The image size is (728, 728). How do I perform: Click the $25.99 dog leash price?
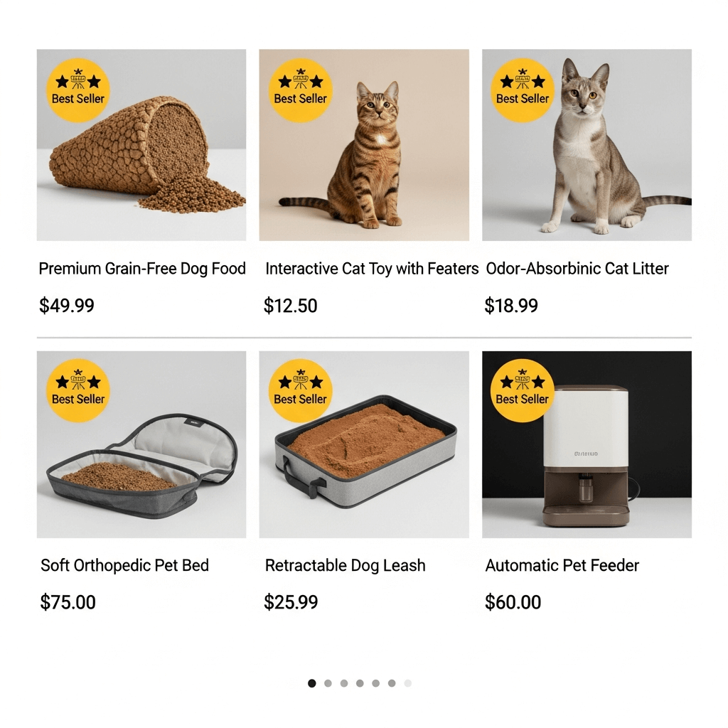pos(291,602)
